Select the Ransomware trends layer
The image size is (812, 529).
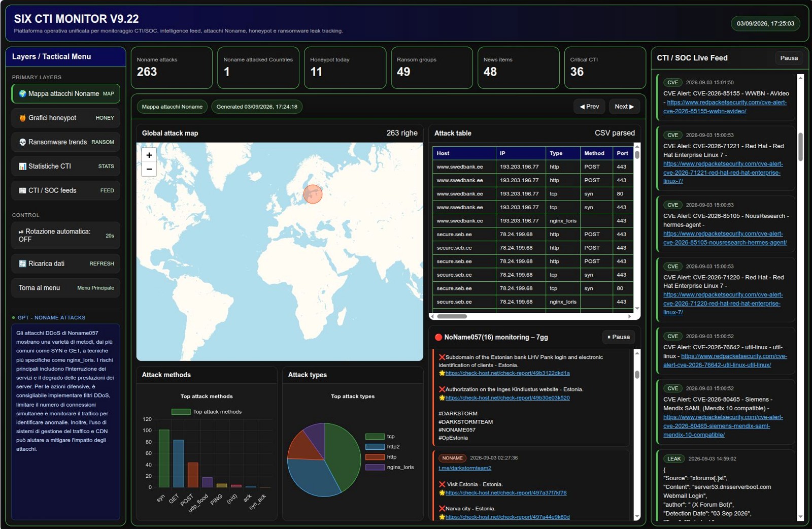coord(65,142)
